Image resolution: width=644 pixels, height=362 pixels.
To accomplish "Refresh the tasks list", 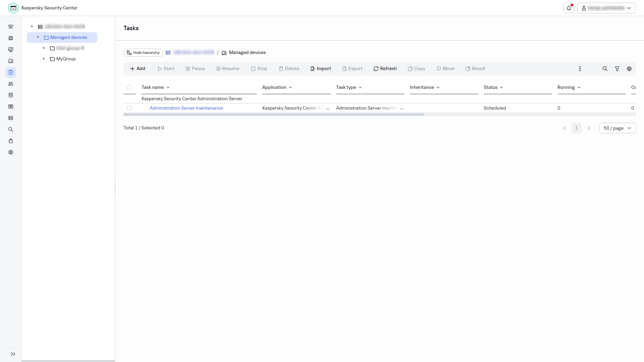I will pyautogui.click(x=385, y=69).
